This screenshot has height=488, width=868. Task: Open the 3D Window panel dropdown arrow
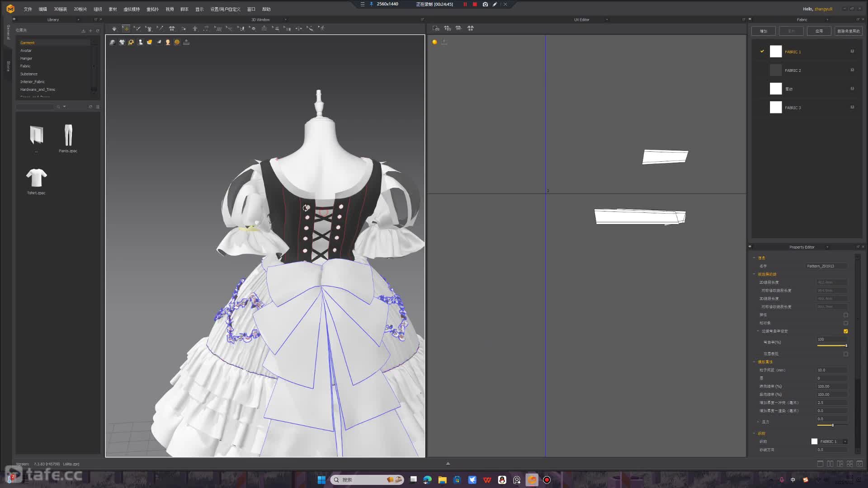285,19
